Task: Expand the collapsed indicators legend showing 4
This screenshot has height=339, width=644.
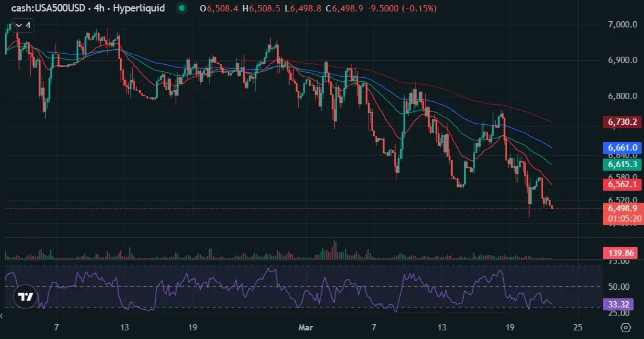Action: [22, 25]
